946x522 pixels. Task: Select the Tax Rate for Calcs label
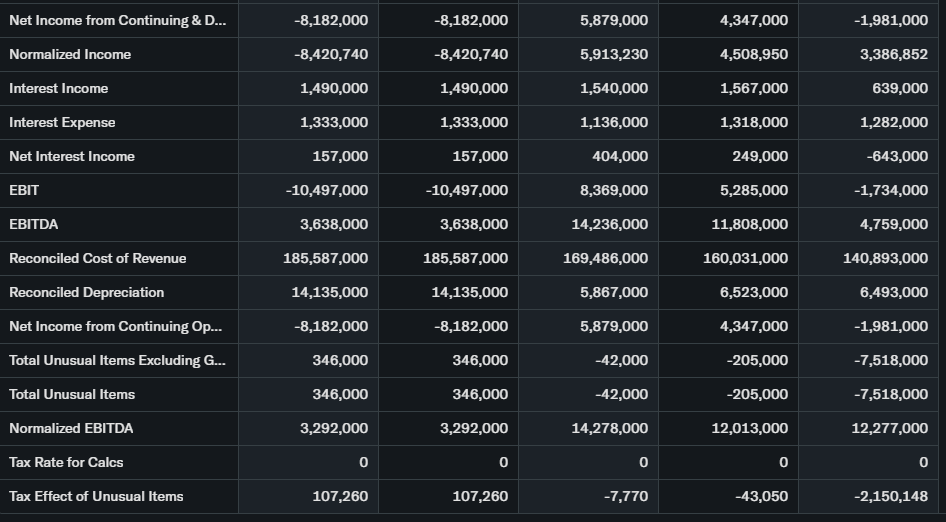[66, 462]
